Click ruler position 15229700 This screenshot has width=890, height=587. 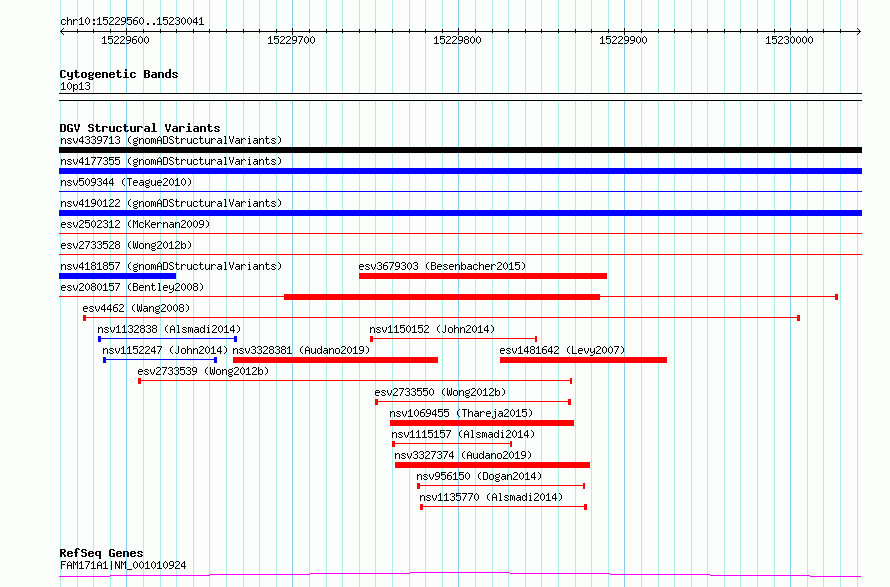291,40
